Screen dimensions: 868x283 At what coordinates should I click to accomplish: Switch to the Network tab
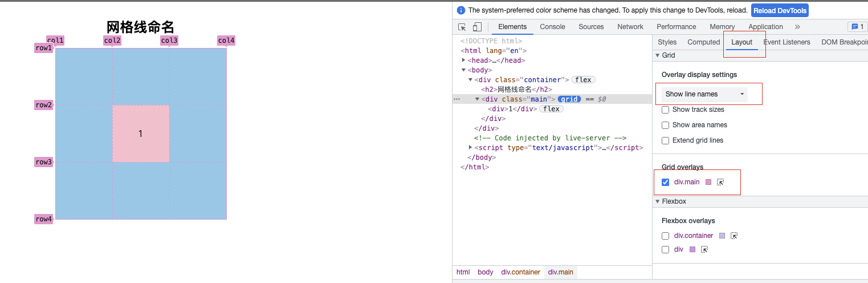[x=630, y=27]
